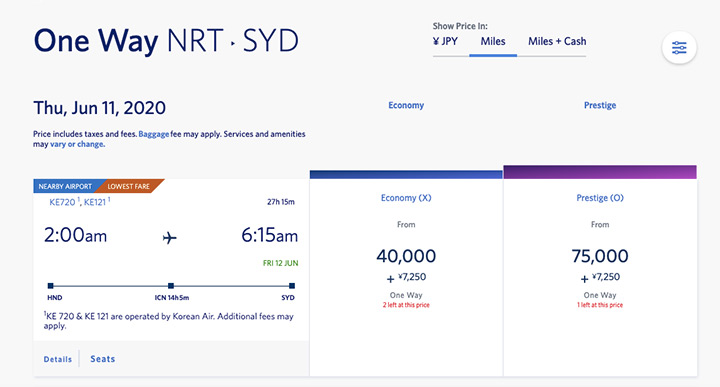Click the Thu, Jun 11, 2020 date heading
The height and width of the screenshot is (387, 720).
pos(99,108)
